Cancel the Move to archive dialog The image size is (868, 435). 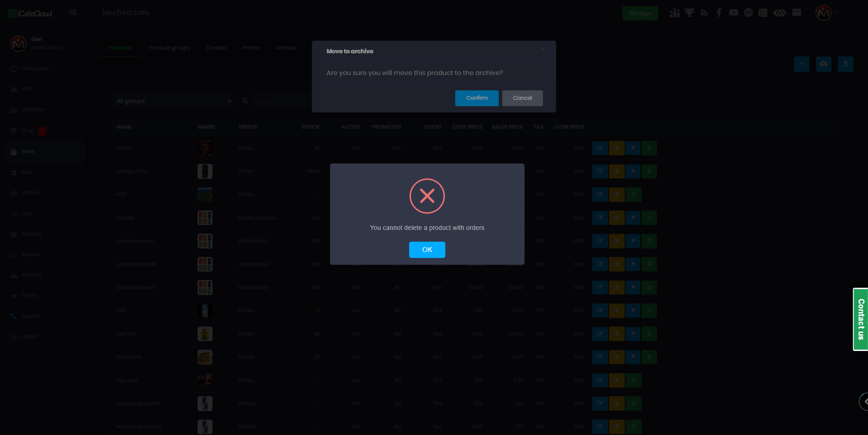pyautogui.click(x=522, y=98)
